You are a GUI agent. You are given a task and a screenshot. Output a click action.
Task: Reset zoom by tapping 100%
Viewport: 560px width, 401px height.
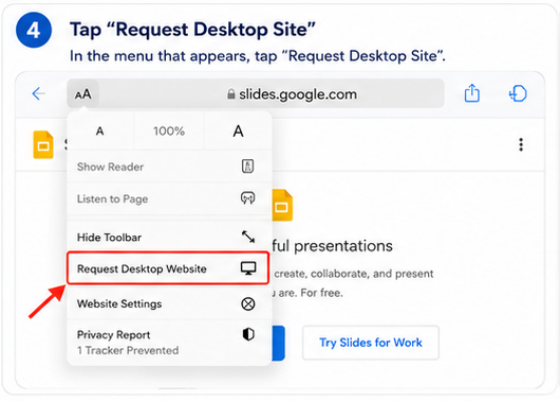169,131
